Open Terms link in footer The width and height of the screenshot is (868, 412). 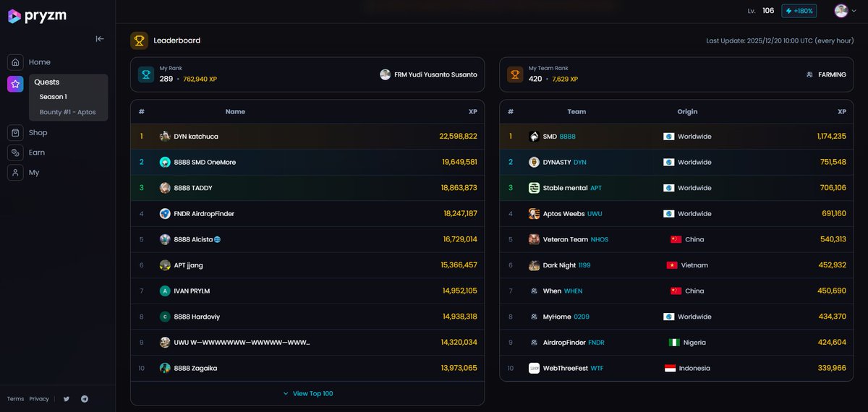point(15,399)
